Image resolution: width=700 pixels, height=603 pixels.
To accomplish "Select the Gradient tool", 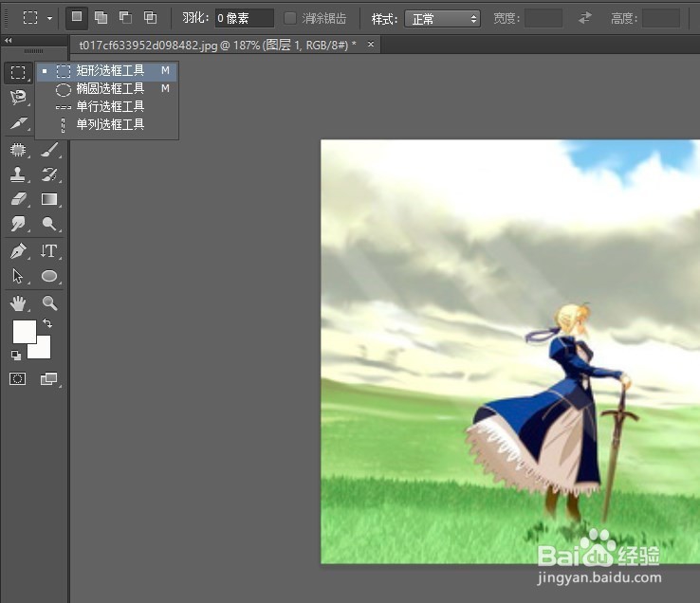I will coord(49,199).
